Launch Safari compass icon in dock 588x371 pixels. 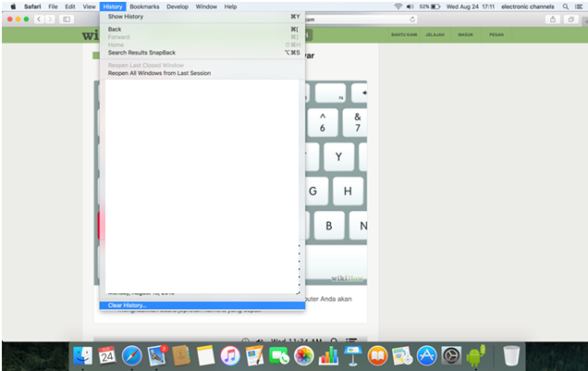(131, 355)
